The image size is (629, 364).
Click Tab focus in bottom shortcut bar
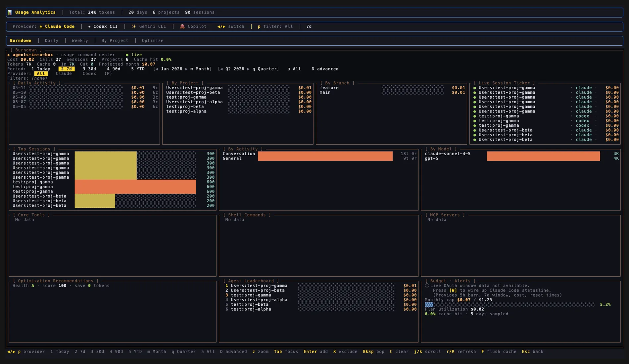pyautogui.click(x=286, y=352)
